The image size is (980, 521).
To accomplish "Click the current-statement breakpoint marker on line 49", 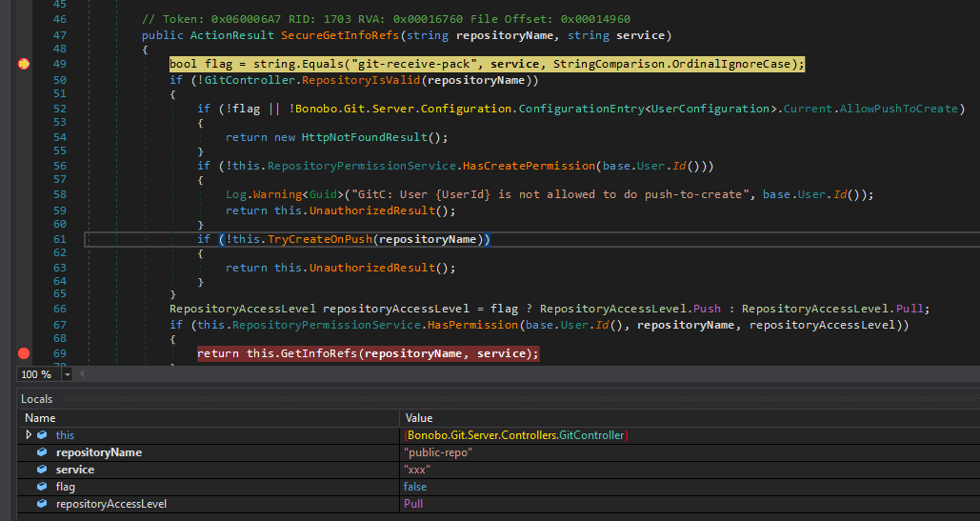I will (24, 64).
